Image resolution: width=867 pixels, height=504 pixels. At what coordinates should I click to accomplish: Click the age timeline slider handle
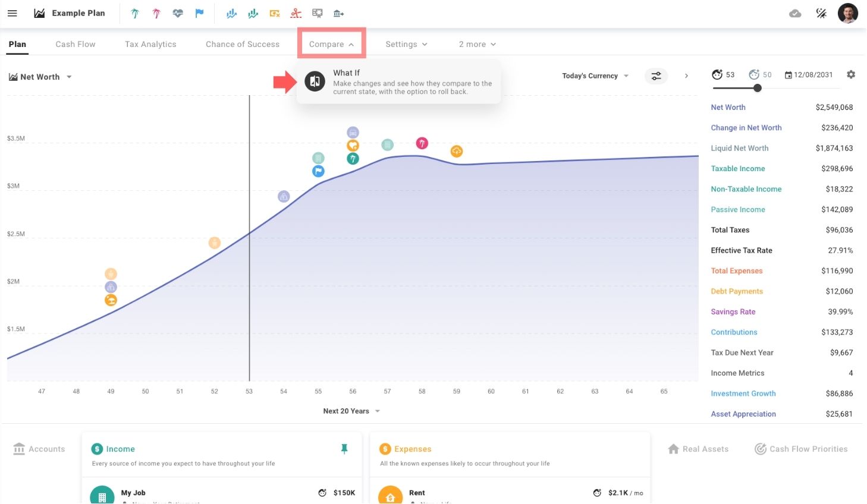click(x=757, y=88)
